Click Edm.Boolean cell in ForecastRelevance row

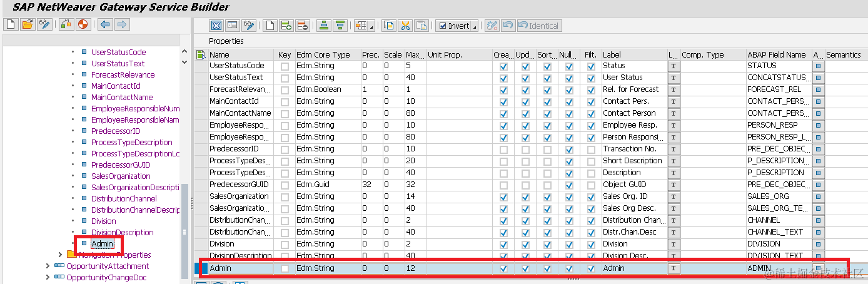click(x=327, y=89)
